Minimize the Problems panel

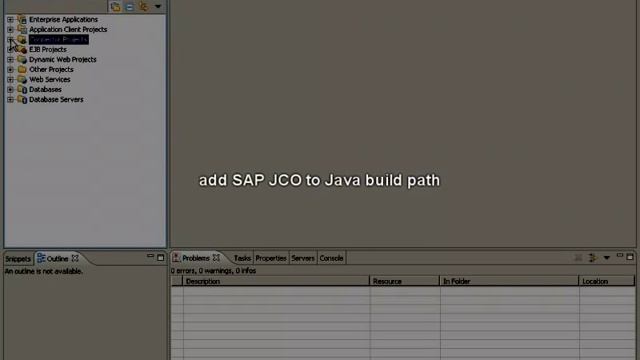pyautogui.click(x=620, y=256)
